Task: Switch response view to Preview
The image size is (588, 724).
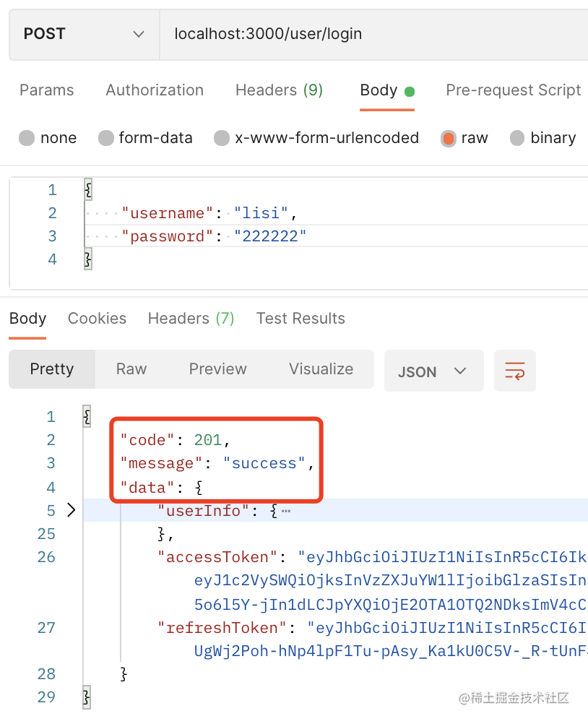Action: [217, 369]
